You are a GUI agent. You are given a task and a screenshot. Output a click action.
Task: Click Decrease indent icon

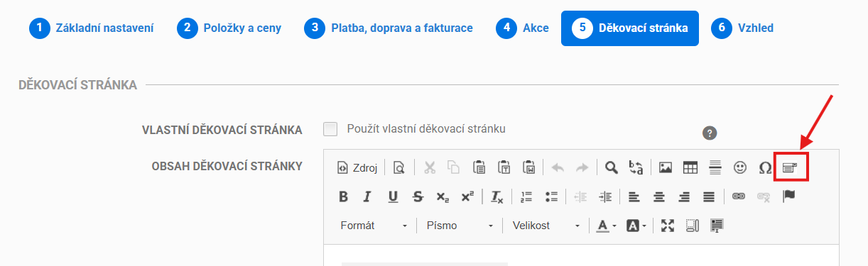[x=580, y=196]
